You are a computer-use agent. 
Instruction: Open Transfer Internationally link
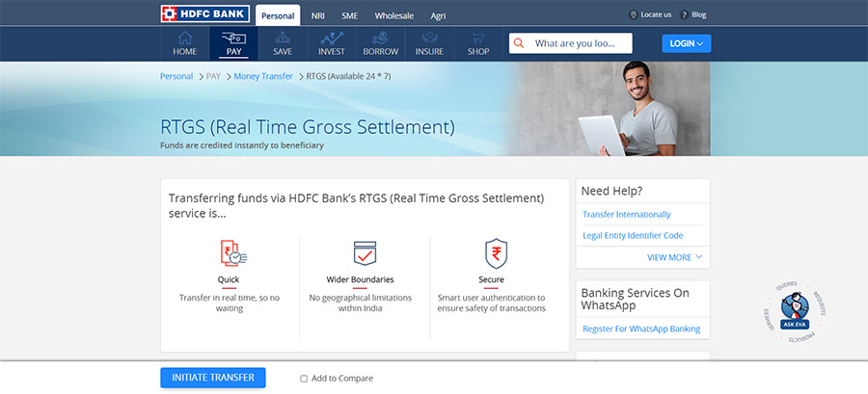[x=627, y=215]
